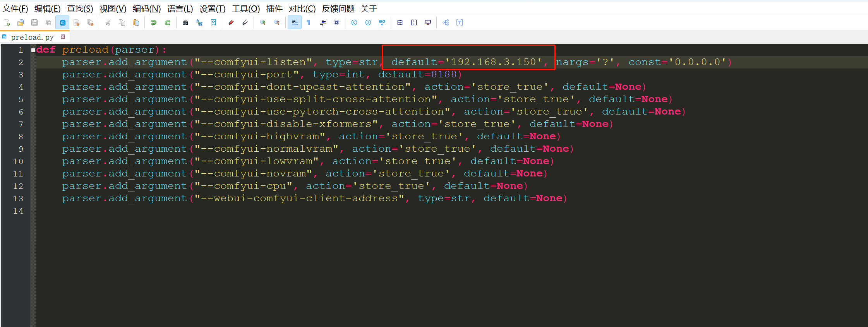Open the Replace tool icon
Viewport: 868px width, 327px height.
[x=199, y=22]
